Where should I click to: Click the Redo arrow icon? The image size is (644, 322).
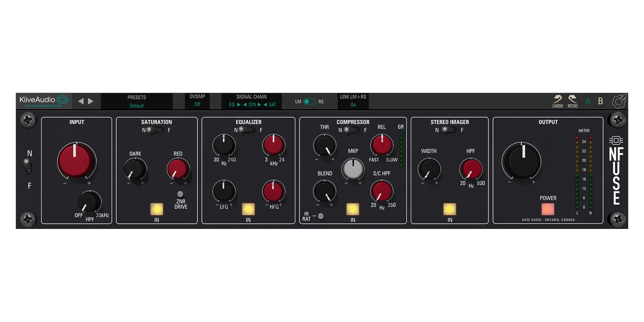[573, 100]
